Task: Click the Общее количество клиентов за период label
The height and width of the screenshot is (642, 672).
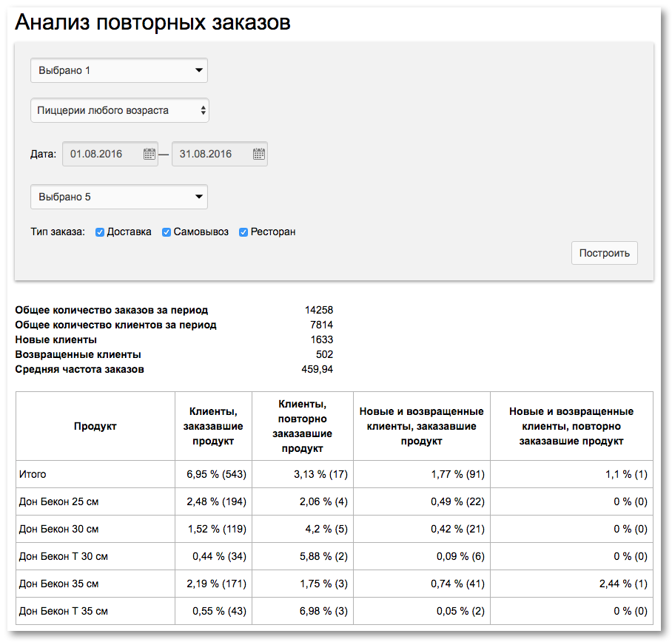Action: click(x=115, y=325)
